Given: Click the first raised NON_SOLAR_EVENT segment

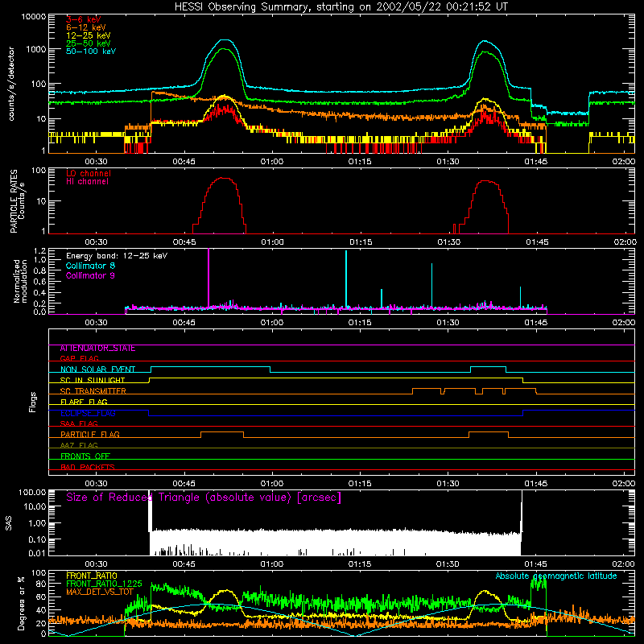Looking at the screenshot, I should [210, 367].
